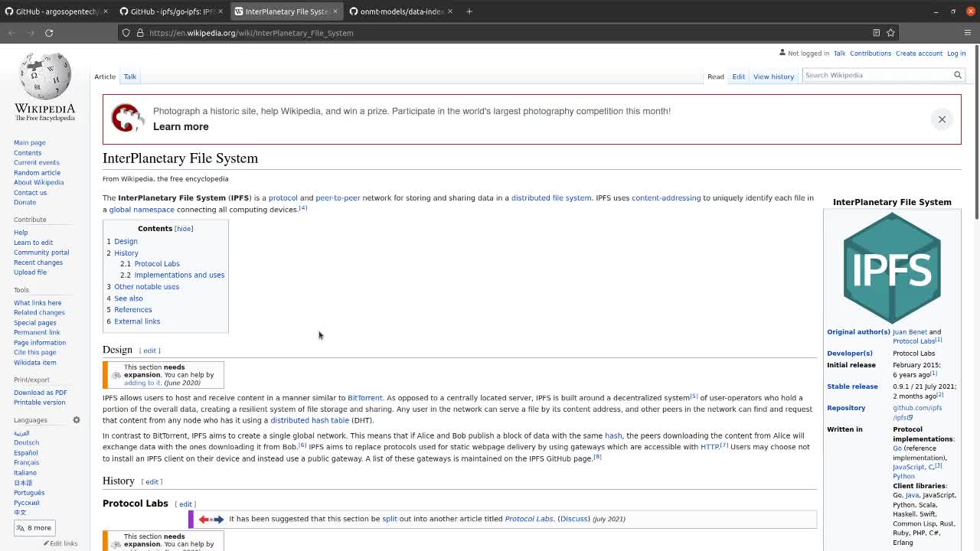Click Download as PDF link
The width and height of the screenshot is (980, 551).
(x=40, y=393)
